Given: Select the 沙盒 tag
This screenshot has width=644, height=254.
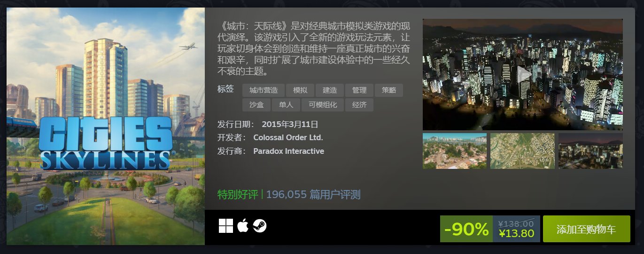Looking at the screenshot, I should click(x=256, y=105).
